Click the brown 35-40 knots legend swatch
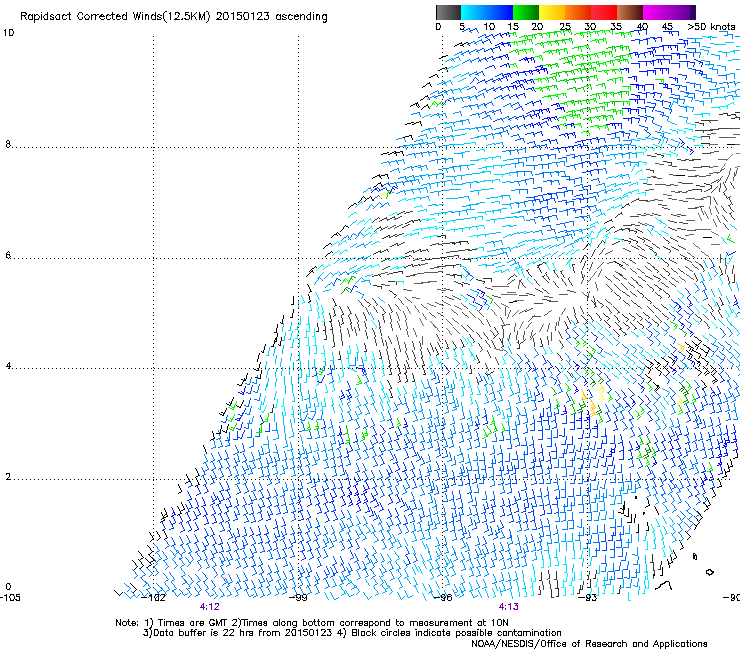740x650 pixels. [x=630, y=12]
